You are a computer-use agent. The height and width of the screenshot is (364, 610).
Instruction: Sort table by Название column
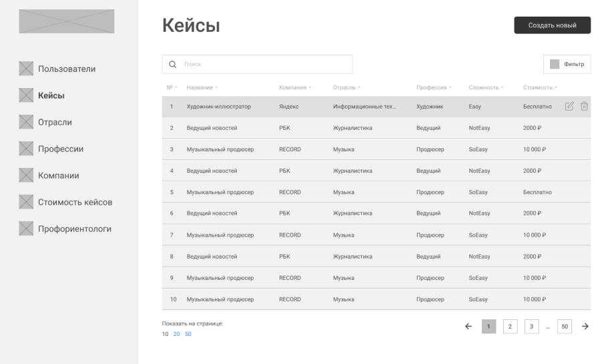point(202,87)
